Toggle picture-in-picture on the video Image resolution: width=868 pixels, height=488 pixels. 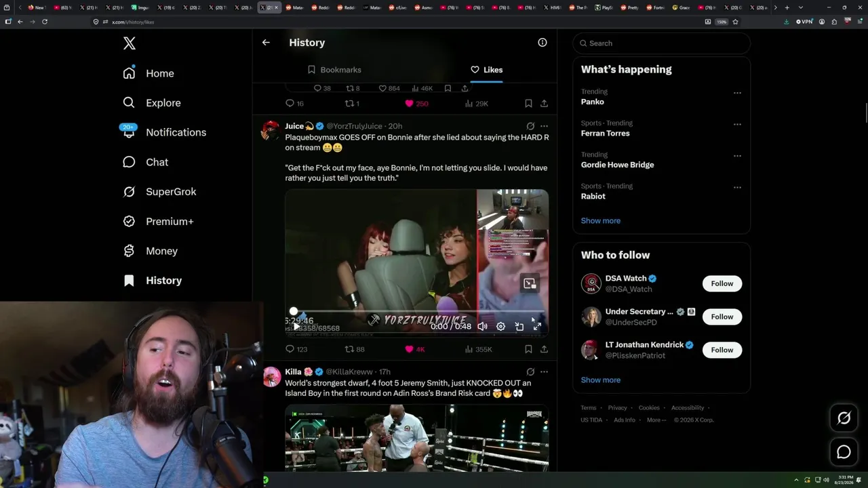click(519, 327)
